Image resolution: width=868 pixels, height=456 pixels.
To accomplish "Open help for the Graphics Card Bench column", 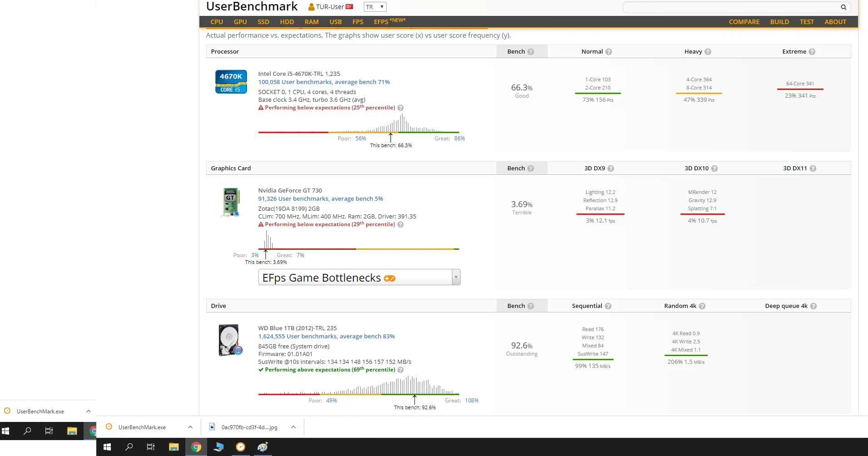I will click(x=531, y=169).
